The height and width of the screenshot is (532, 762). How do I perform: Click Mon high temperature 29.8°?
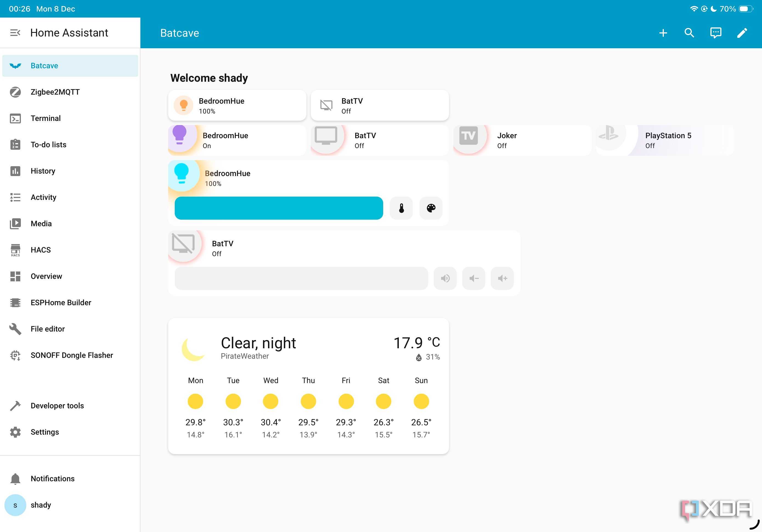195,422
